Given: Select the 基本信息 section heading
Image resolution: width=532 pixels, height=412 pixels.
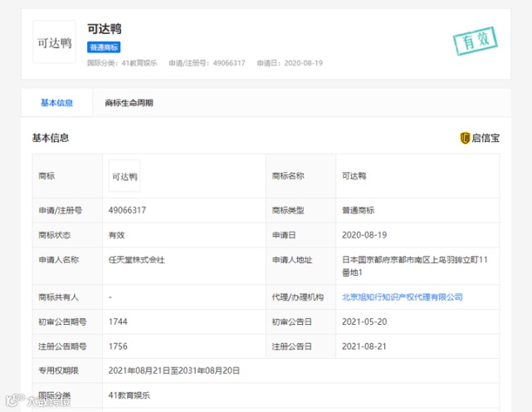Looking at the screenshot, I should coord(51,138).
